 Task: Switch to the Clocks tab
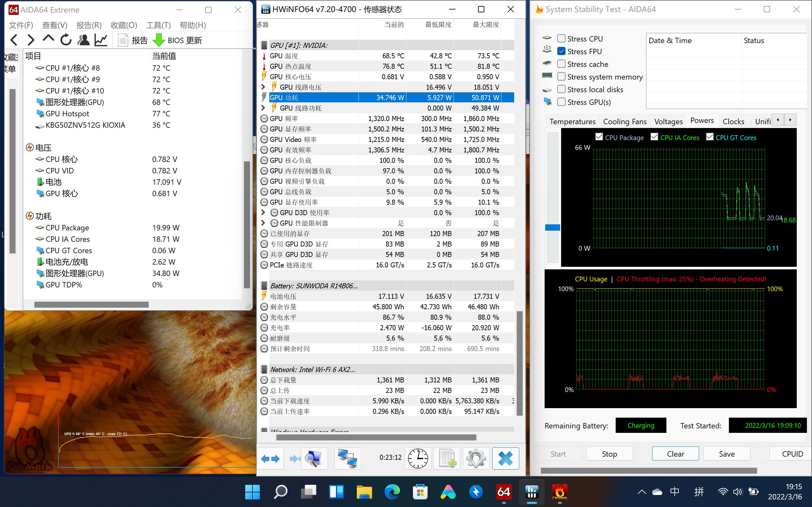[x=734, y=121]
